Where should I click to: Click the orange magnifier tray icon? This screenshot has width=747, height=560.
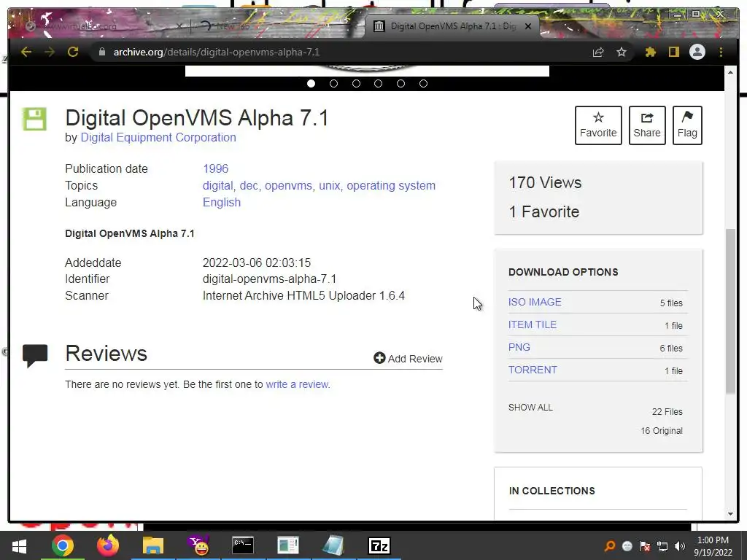tap(610, 546)
